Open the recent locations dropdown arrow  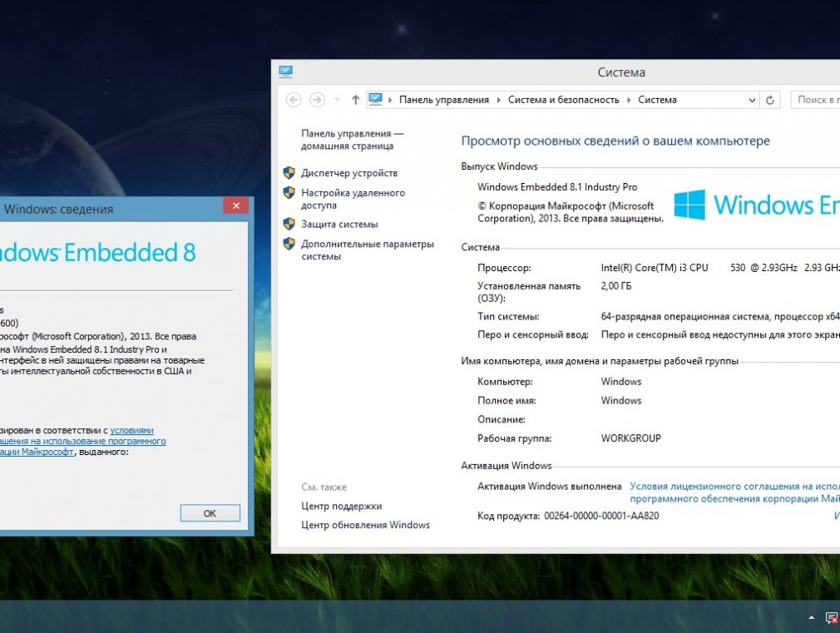pos(337,100)
